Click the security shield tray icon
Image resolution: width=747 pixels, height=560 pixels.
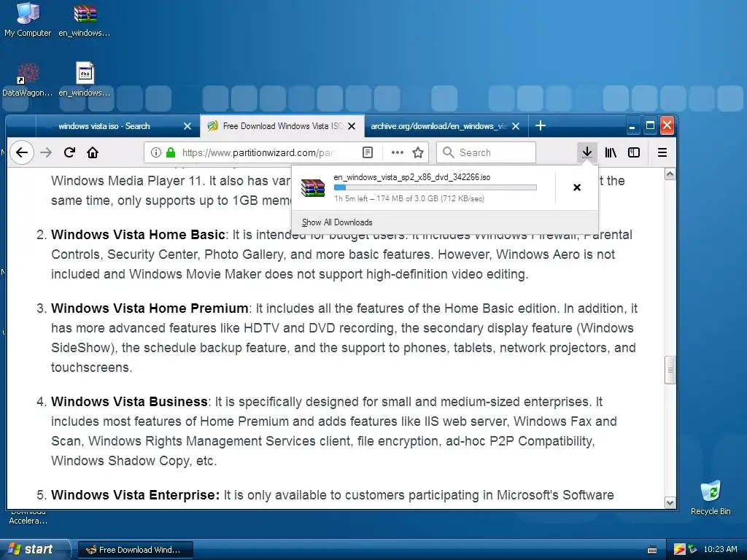point(679,550)
